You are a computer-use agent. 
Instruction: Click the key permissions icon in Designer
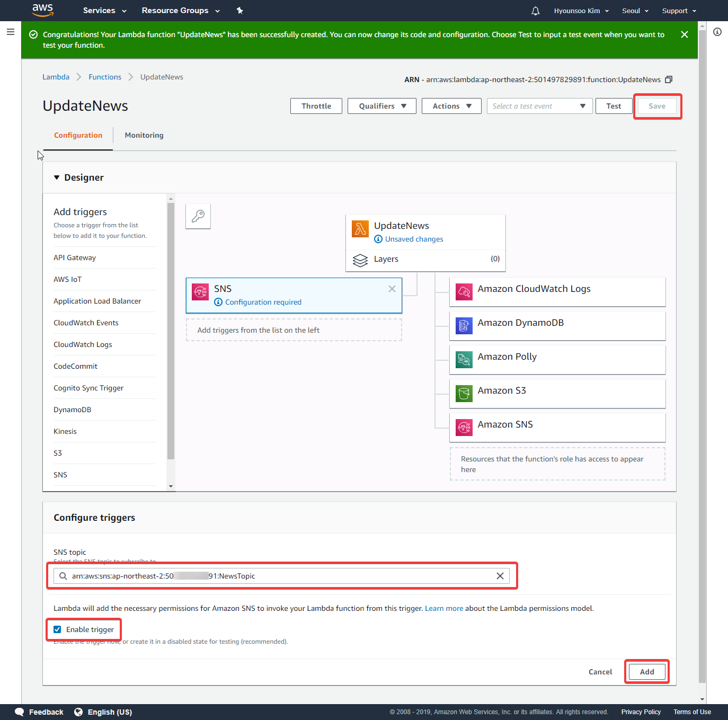[198, 216]
